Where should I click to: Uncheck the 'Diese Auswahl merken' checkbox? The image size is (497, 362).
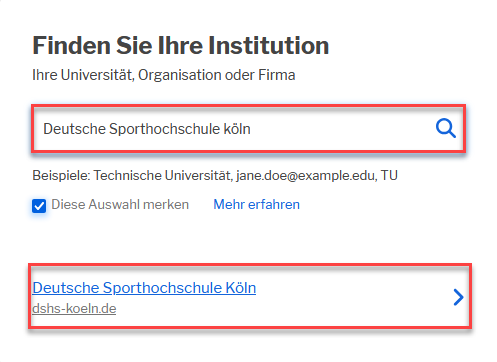[39, 206]
